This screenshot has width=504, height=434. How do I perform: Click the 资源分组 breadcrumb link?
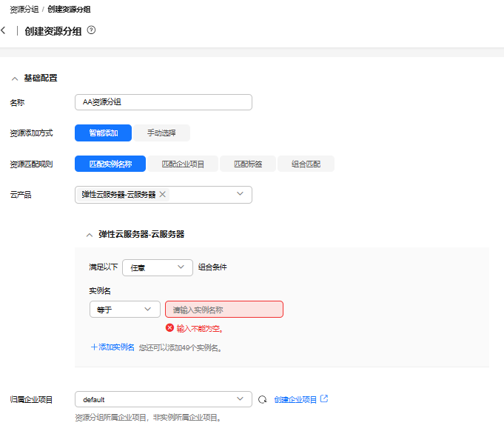tap(24, 10)
